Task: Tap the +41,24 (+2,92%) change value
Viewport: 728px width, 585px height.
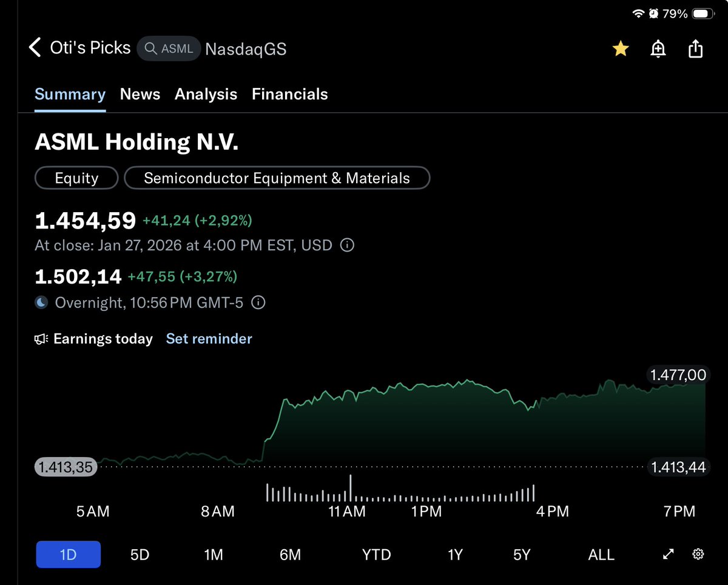Action: [x=197, y=221]
